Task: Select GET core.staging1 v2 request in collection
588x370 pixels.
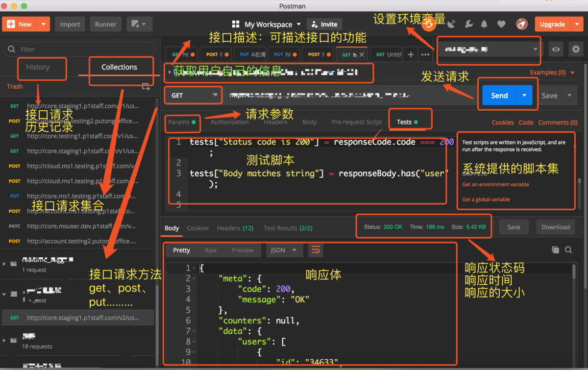Action: click(77, 318)
